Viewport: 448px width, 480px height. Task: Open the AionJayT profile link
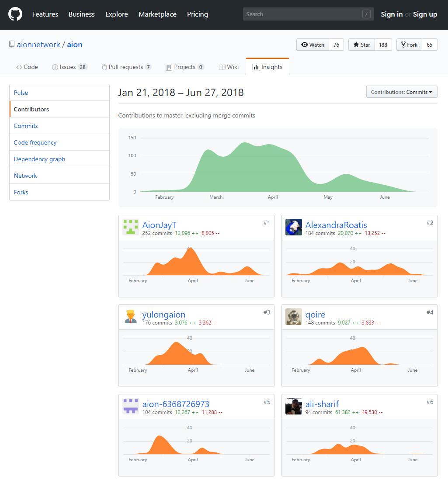coord(160,224)
